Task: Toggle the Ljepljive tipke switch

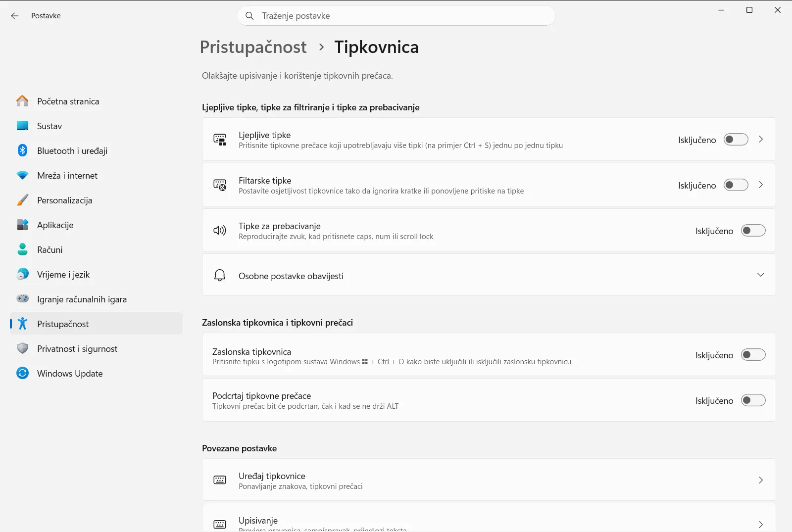Action: [x=736, y=140]
